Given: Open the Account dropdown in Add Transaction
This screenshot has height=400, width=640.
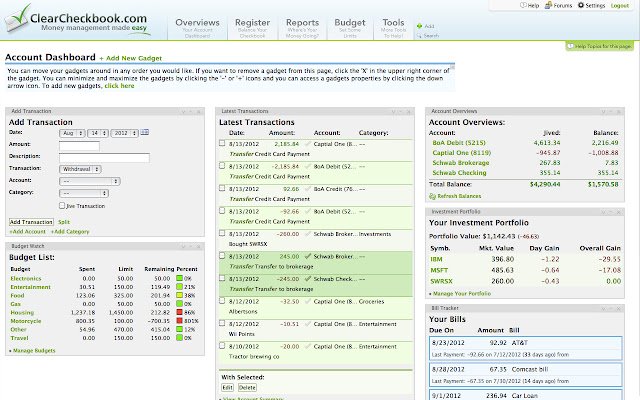Looking at the screenshot, I should pyautogui.click(x=90, y=181).
